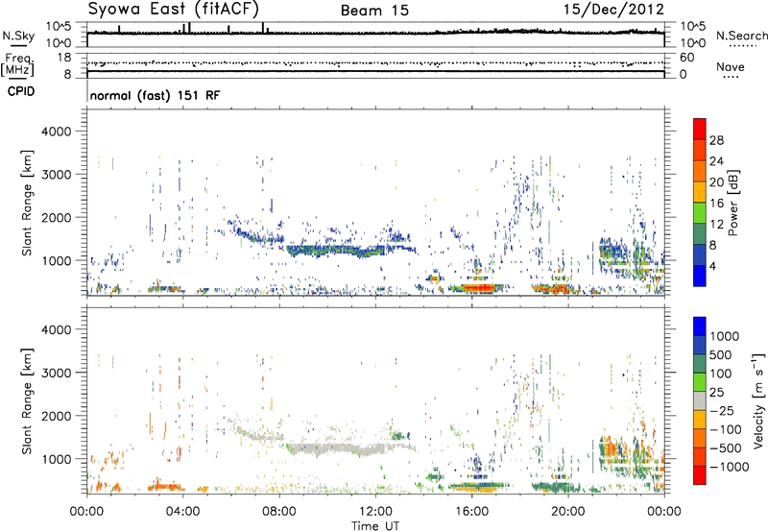Click the 'Velocity [m s-1]' color bar label
The image size is (768, 532).
(x=758, y=400)
